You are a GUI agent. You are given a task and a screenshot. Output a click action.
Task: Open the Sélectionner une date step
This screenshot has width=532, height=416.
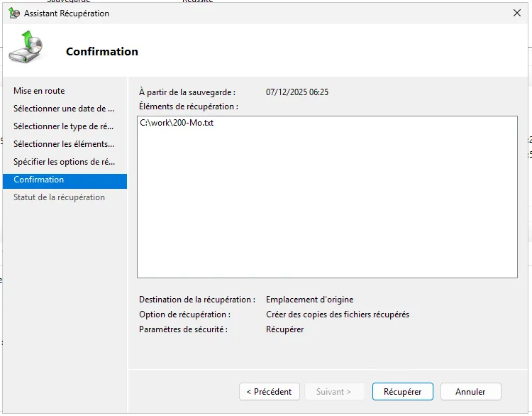[64, 109]
